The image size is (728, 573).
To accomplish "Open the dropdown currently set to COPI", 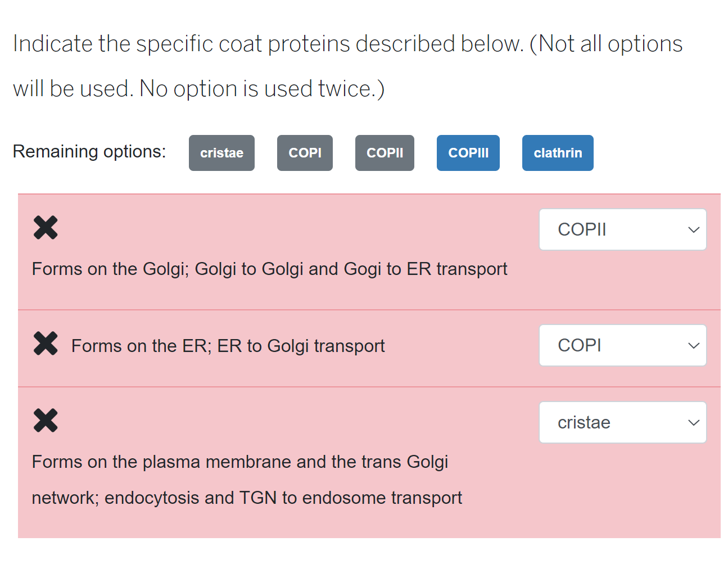I will (x=622, y=346).
